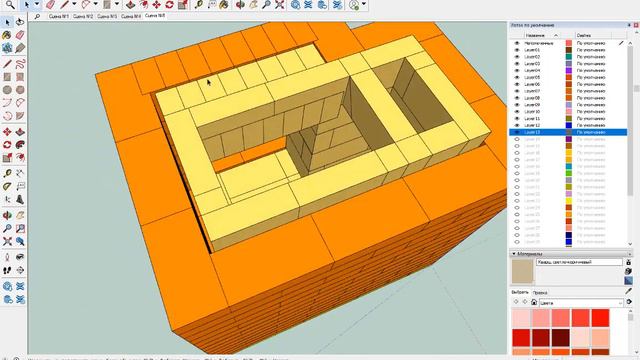Toggle visibility of Layer03

pyautogui.click(x=517, y=64)
